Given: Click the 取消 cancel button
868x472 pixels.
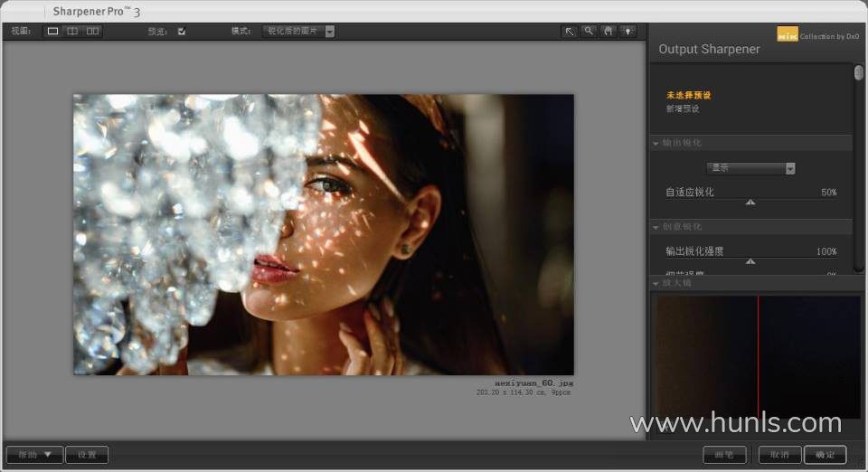Looking at the screenshot, I should 779,455.
